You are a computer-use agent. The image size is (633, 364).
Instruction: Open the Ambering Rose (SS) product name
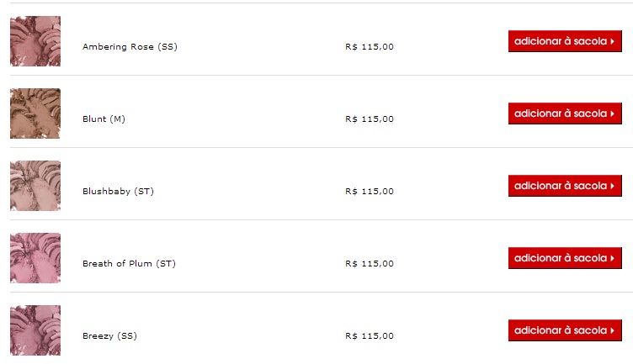tap(130, 47)
